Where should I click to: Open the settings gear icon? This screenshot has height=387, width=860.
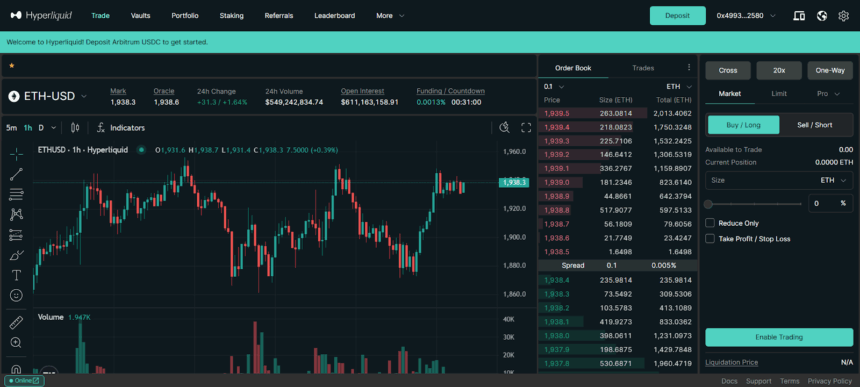point(844,16)
